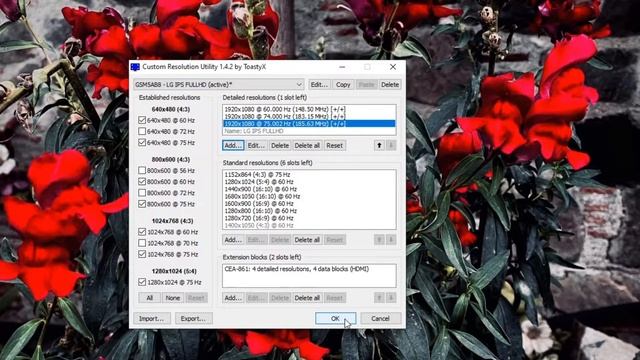Close the Custom Resolution Utility window

pos(393,67)
